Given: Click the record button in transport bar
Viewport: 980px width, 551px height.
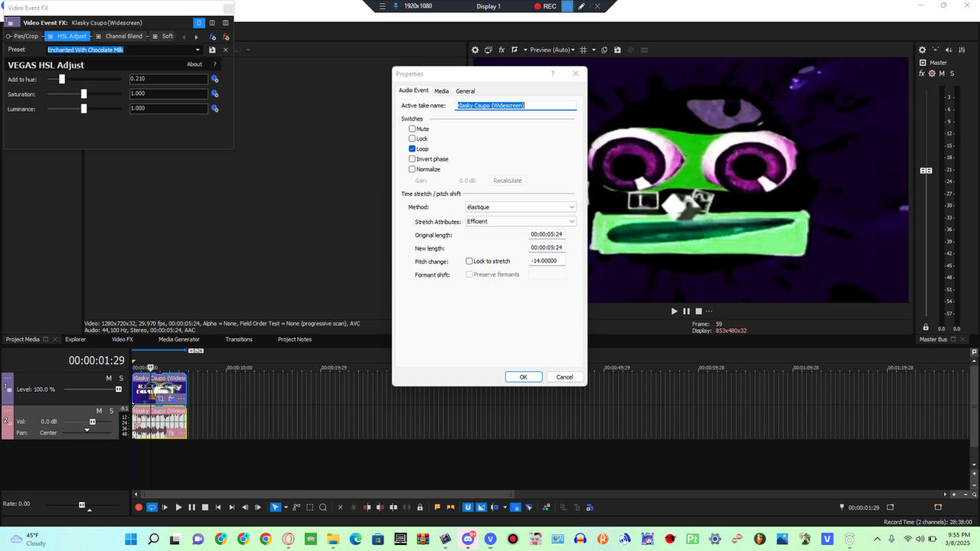Looking at the screenshot, I should point(139,507).
